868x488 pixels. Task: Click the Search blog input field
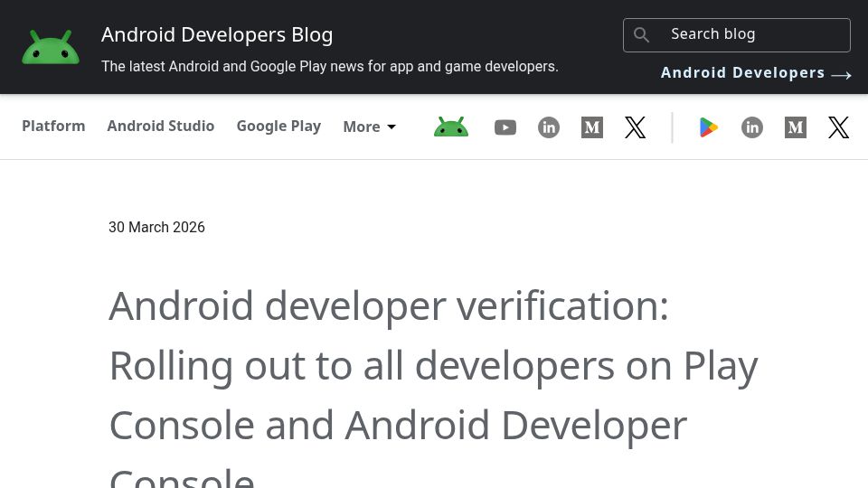click(x=736, y=35)
